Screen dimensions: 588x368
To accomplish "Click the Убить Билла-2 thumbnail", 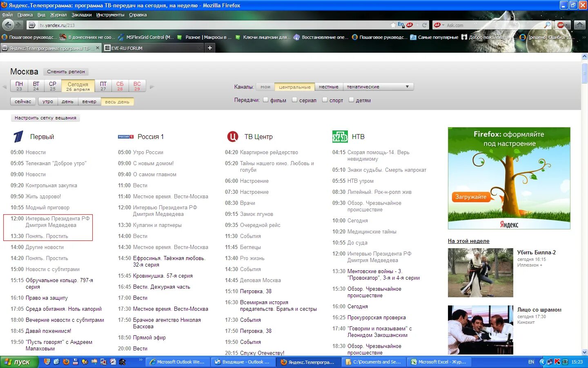I will click(x=480, y=273).
